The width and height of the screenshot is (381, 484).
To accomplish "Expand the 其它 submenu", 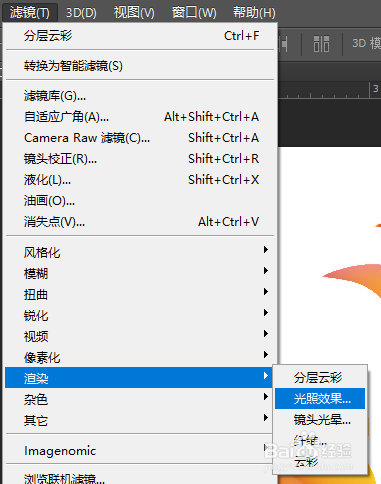I will click(x=138, y=420).
